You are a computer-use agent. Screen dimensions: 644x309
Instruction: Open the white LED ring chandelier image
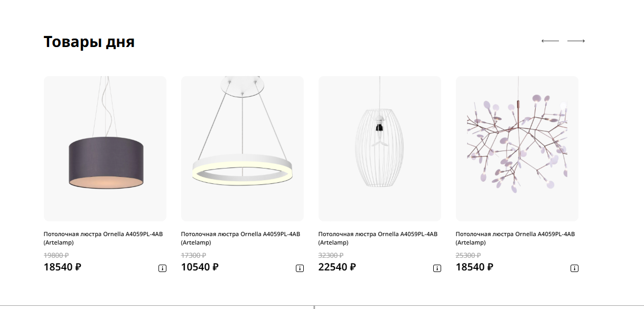pos(242,148)
